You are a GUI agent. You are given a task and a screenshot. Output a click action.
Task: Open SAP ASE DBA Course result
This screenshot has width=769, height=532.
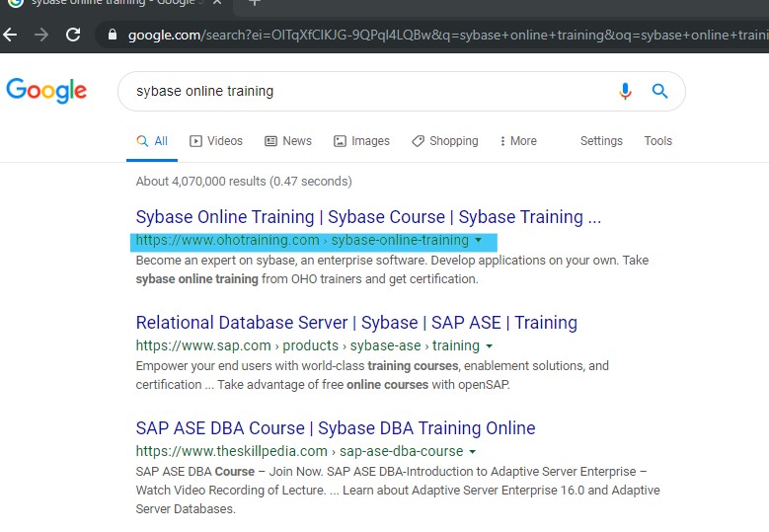336,428
